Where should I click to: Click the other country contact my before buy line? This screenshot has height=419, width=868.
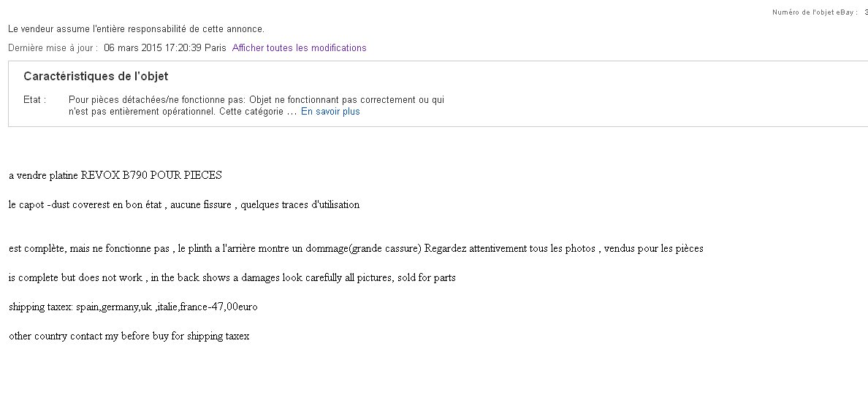(129, 336)
